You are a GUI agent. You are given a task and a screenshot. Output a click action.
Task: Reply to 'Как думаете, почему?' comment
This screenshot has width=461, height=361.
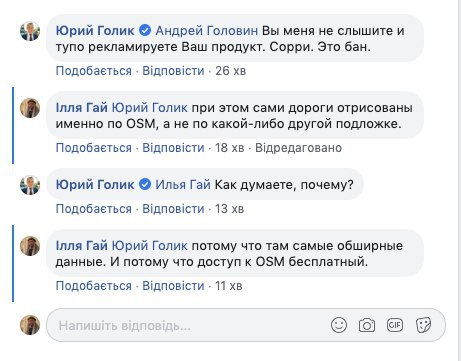173,209
